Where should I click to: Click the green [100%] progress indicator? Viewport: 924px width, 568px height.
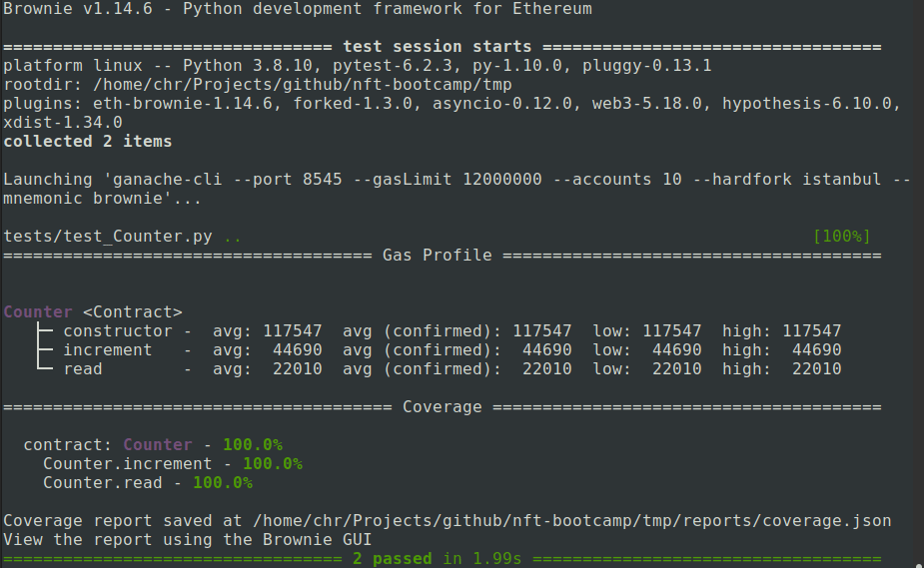click(x=842, y=237)
